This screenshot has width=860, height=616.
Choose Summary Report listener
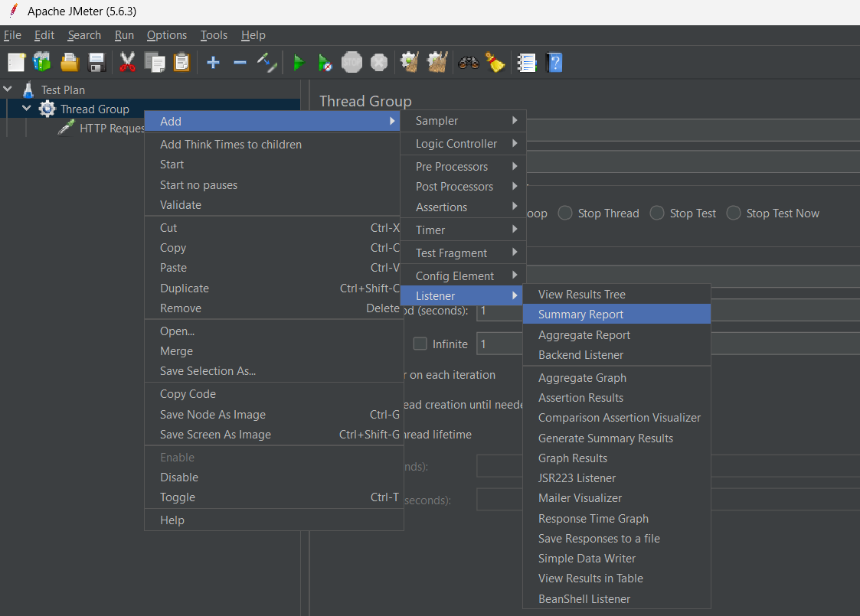(x=617, y=314)
